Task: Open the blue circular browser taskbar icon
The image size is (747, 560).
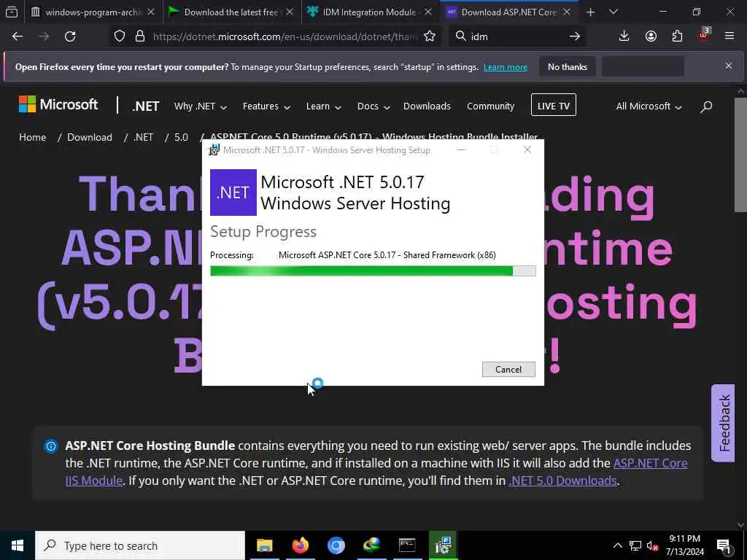Action: click(x=336, y=545)
